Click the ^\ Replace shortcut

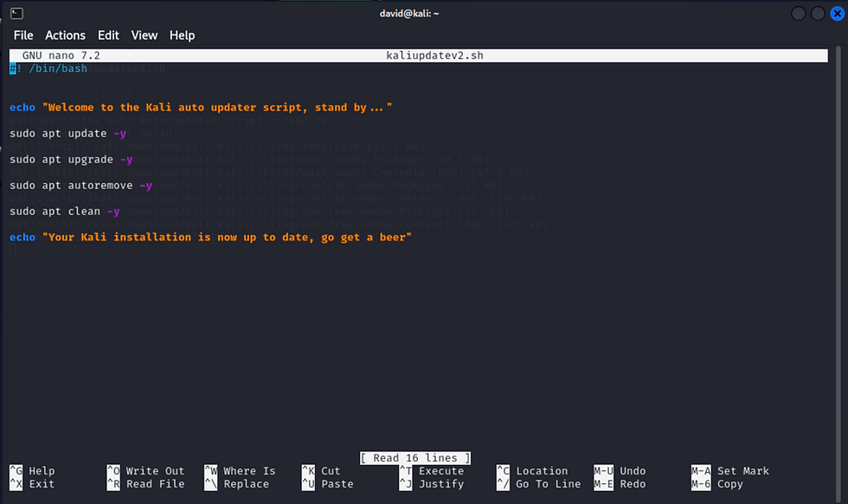(236, 484)
